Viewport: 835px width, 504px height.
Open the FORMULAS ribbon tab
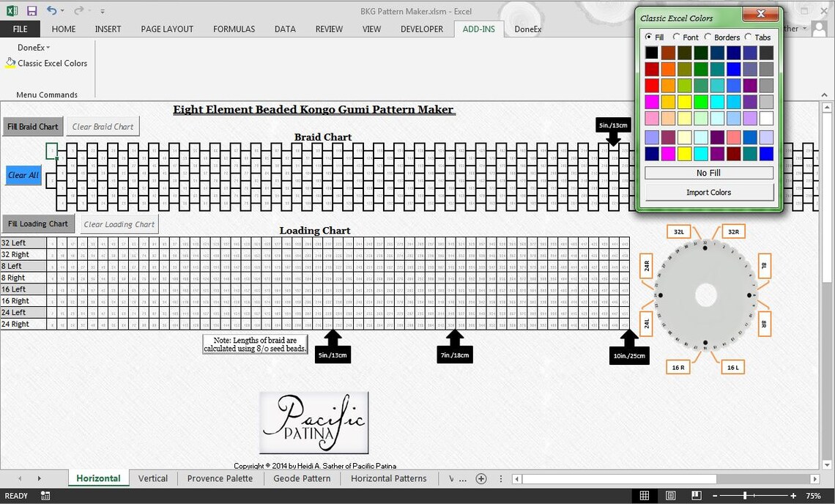click(x=234, y=29)
